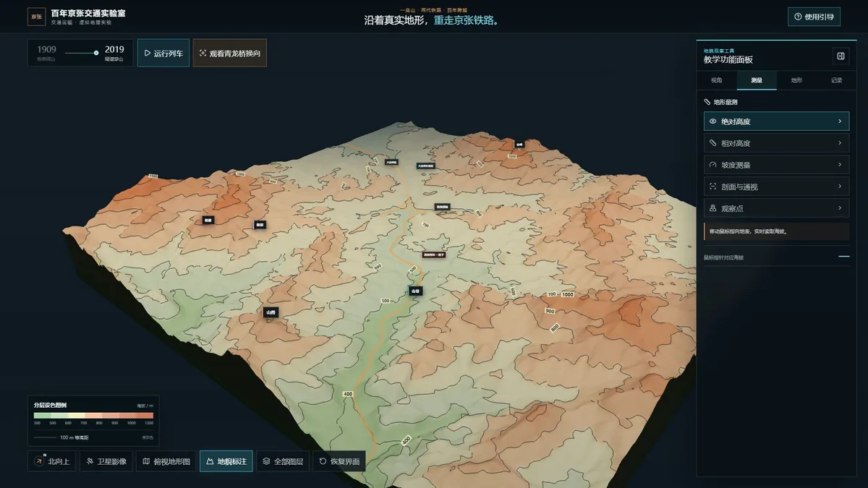868x488 pixels.
Task: Click the help circle icon in 使用引导
Action: pos(798,17)
